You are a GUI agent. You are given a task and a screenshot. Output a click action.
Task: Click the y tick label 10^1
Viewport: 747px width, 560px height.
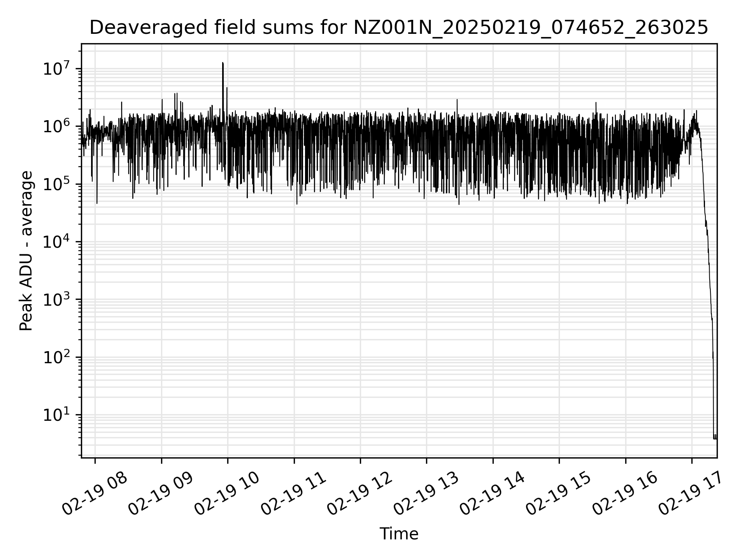coord(57,414)
